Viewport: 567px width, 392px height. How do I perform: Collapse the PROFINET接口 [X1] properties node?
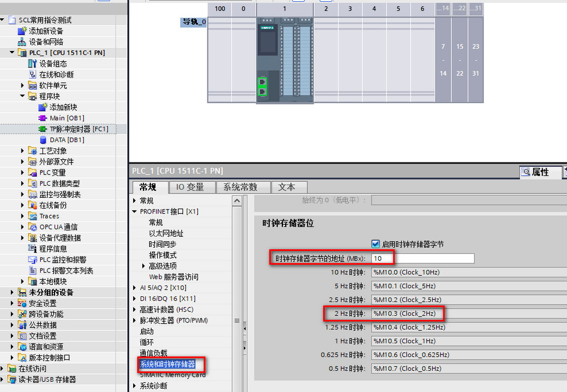tap(134, 211)
